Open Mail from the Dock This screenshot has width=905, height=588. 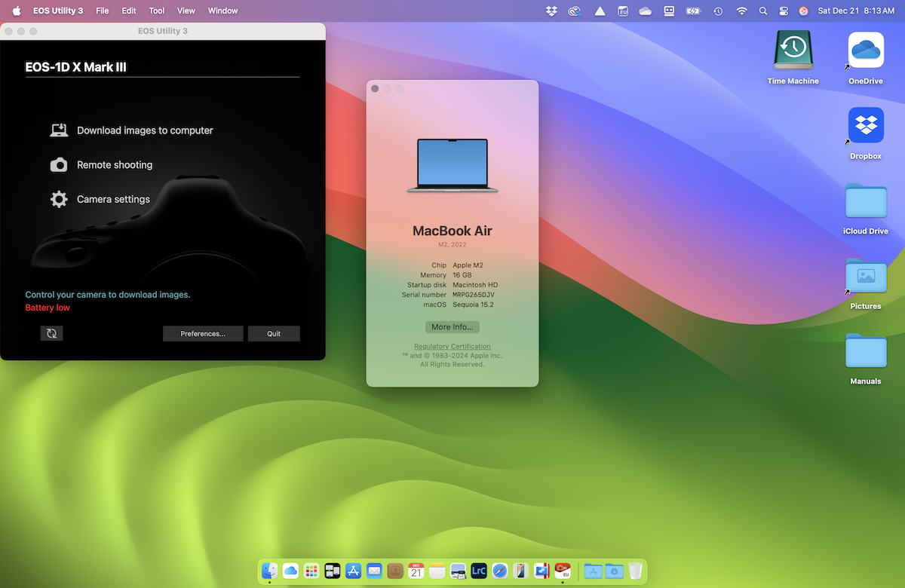pyautogui.click(x=374, y=571)
